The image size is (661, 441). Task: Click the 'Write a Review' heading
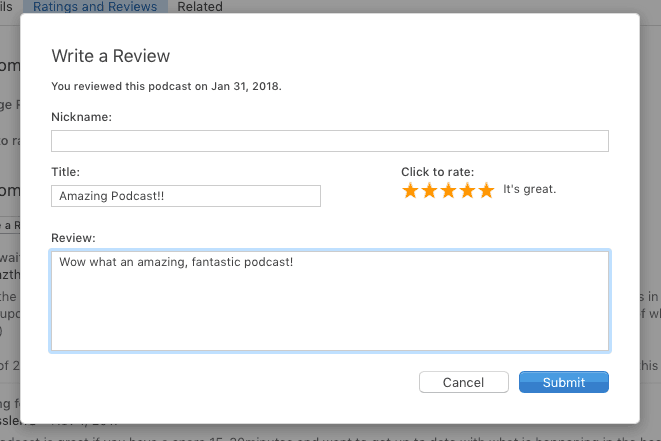[110, 56]
